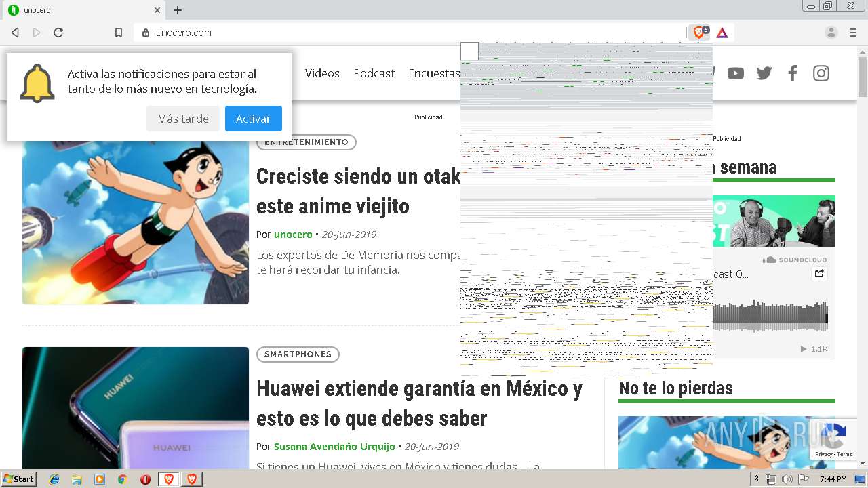868x488 pixels.
Task: Dismiss notifications with Más tarde
Action: coord(183,119)
